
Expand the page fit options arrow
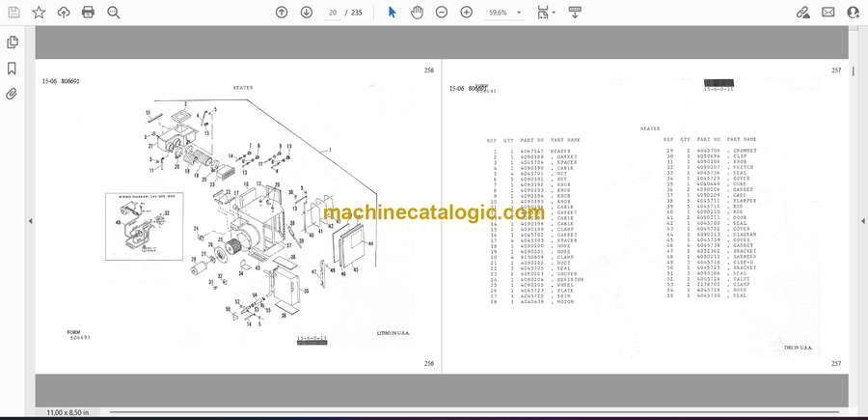(554, 13)
